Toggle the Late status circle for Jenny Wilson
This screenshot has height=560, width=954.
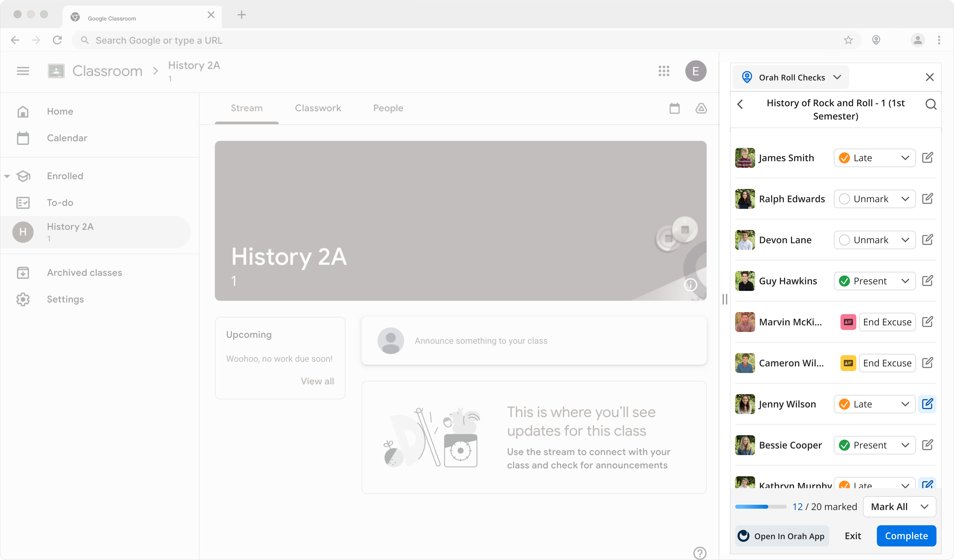844,404
